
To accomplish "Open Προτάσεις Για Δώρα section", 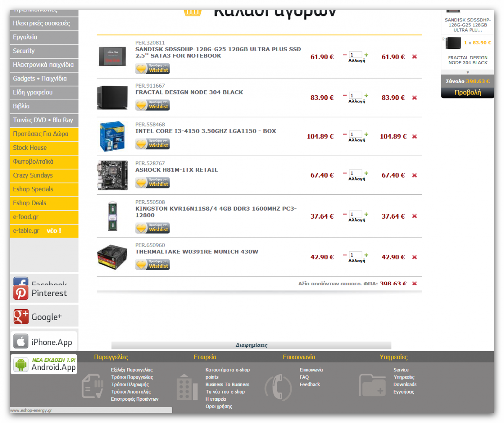I will point(44,134).
